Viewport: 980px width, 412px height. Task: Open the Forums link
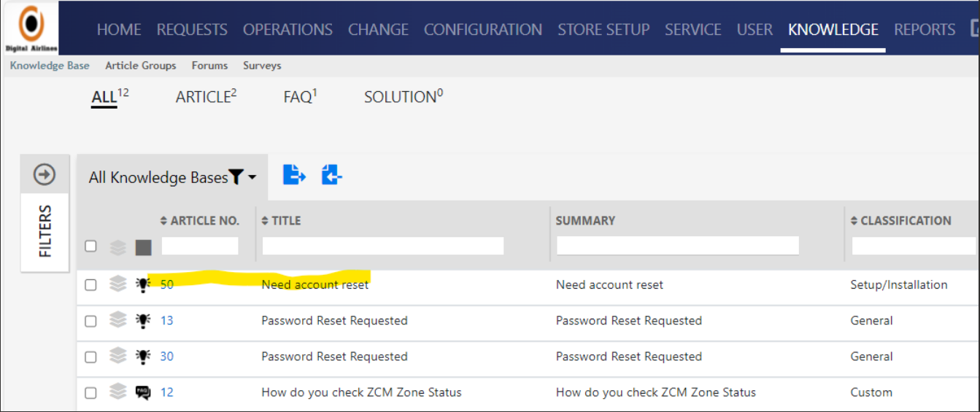click(210, 66)
